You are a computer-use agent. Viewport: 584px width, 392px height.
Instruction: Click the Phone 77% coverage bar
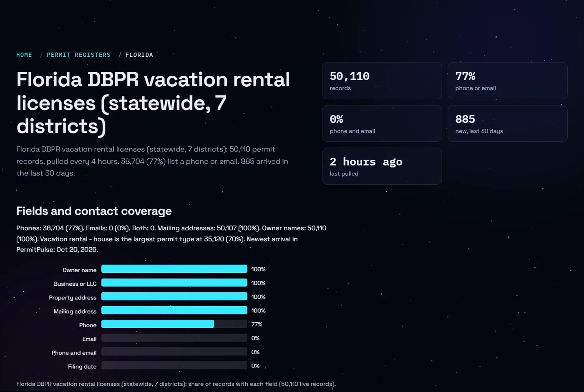coord(174,324)
